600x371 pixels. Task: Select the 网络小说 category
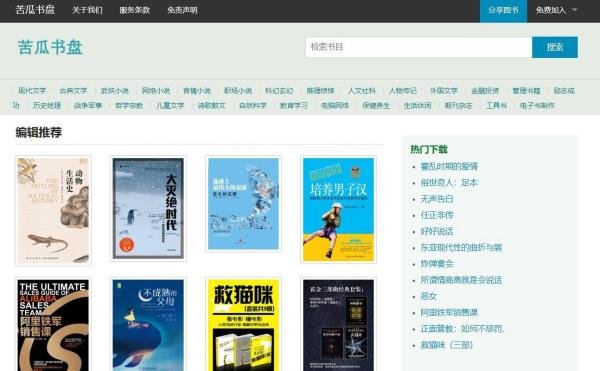(x=156, y=91)
